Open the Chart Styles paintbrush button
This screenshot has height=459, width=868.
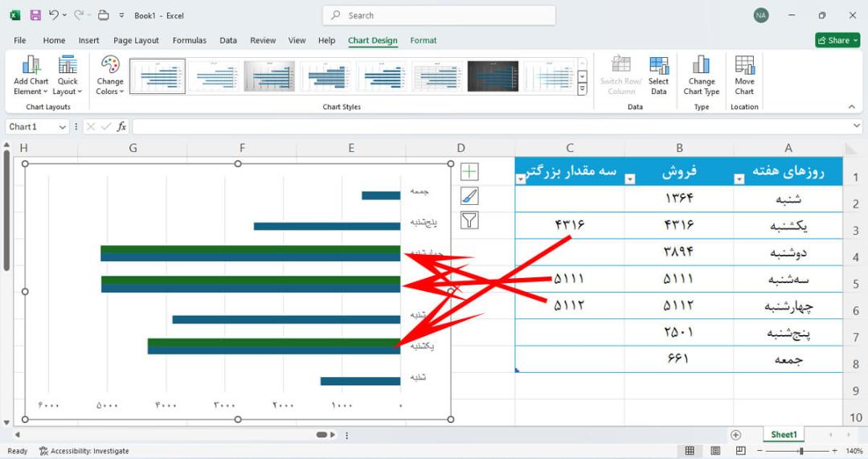[x=469, y=196]
